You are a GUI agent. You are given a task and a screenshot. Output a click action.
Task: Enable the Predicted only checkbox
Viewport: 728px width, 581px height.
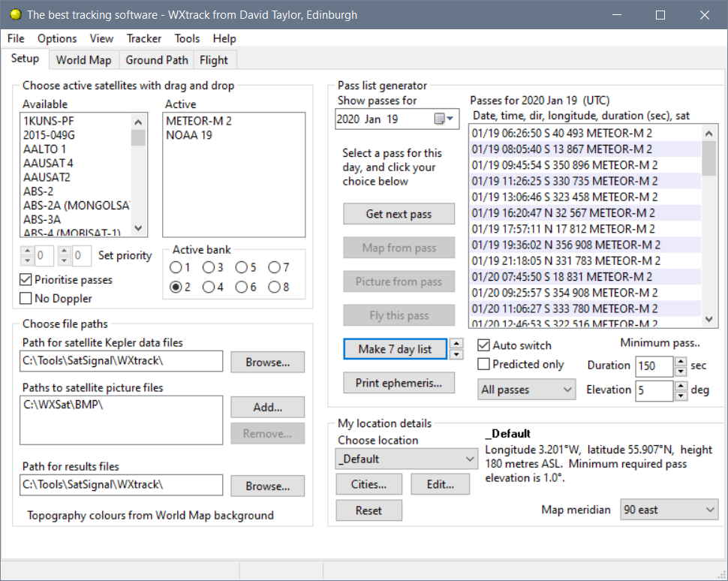(484, 364)
